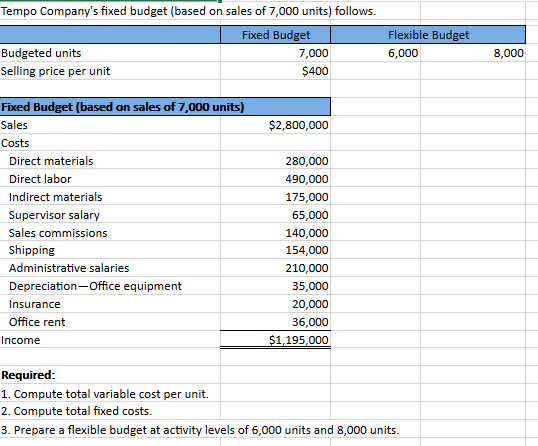Select the Sales label cell
Viewport: 538px width, 446px height.
(110, 125)
